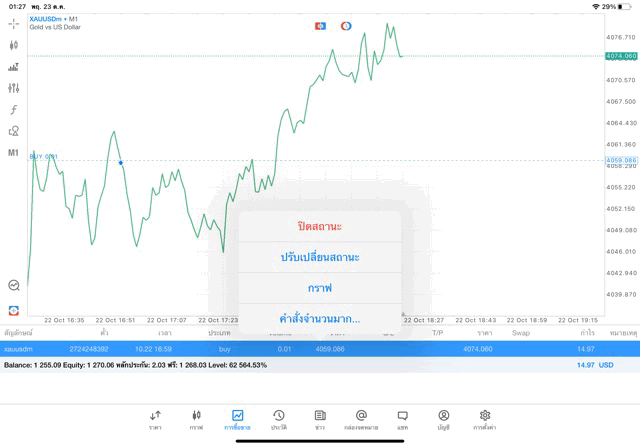Image resolution: width=640 pixels, height=447 pixels.
Task: Open the XAUUSDm symbol selector
Action: click(50, 18)
